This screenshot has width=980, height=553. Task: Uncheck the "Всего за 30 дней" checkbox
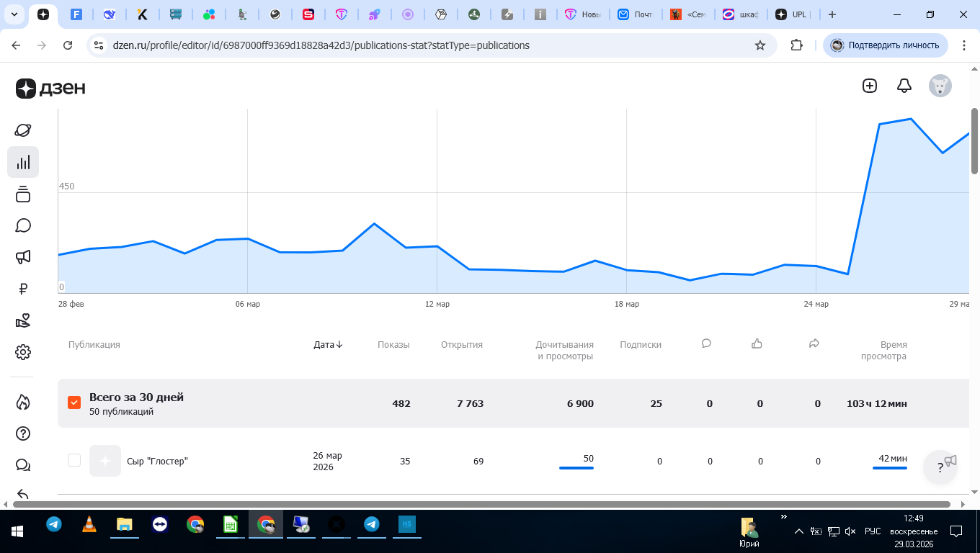pos(74,403)
